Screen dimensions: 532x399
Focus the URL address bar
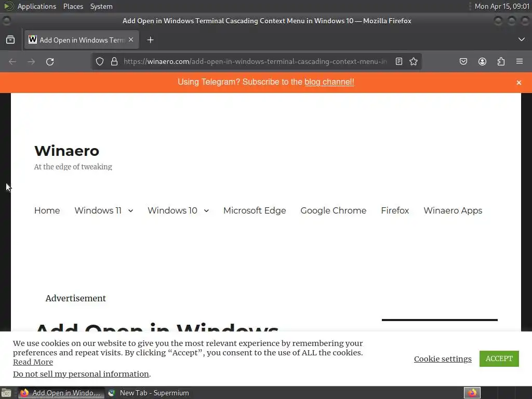click(x=255, y=61)
